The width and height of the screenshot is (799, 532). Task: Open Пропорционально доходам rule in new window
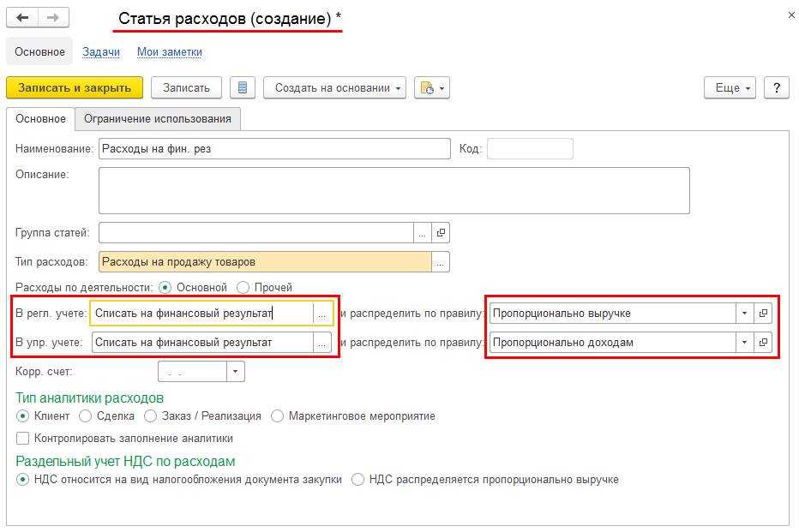tap(763, 342)
